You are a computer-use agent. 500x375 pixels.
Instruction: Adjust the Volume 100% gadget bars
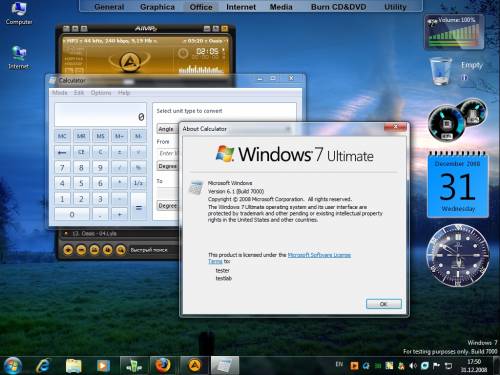454,35
